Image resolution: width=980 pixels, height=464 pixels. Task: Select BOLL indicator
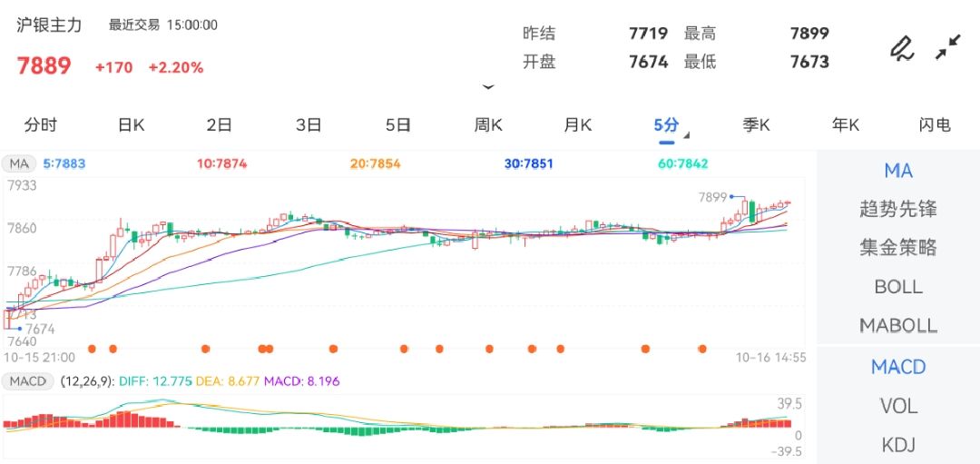[898, 286]
